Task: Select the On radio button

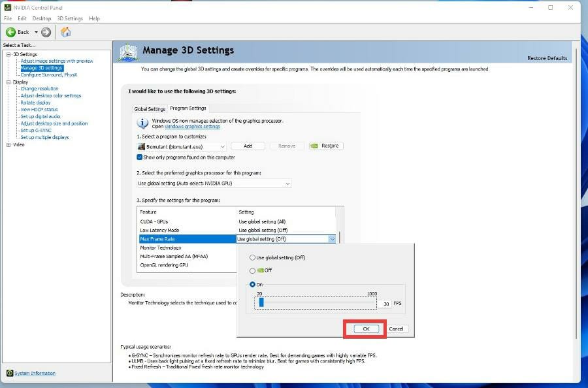Action: click(252, 285)
